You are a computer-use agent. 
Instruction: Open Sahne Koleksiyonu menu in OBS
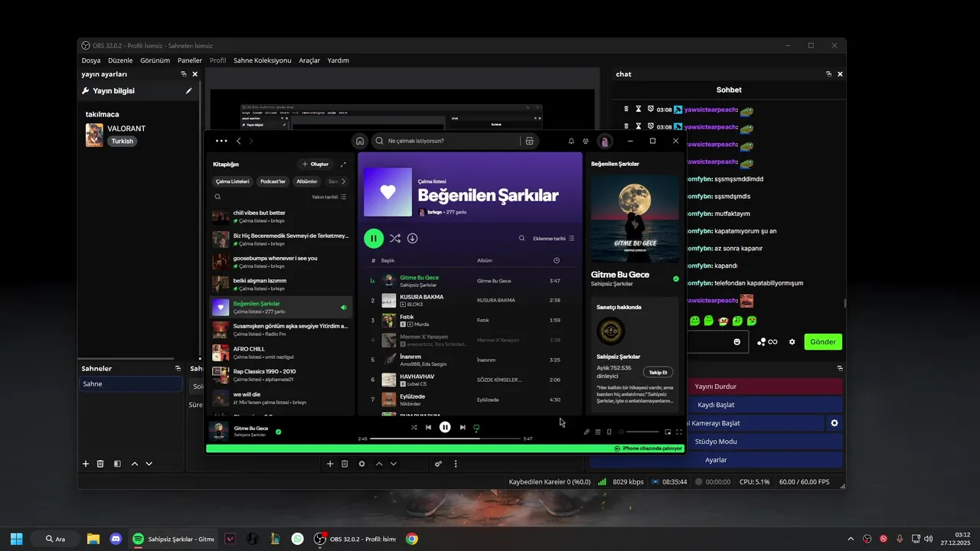[x=263, y=60]
